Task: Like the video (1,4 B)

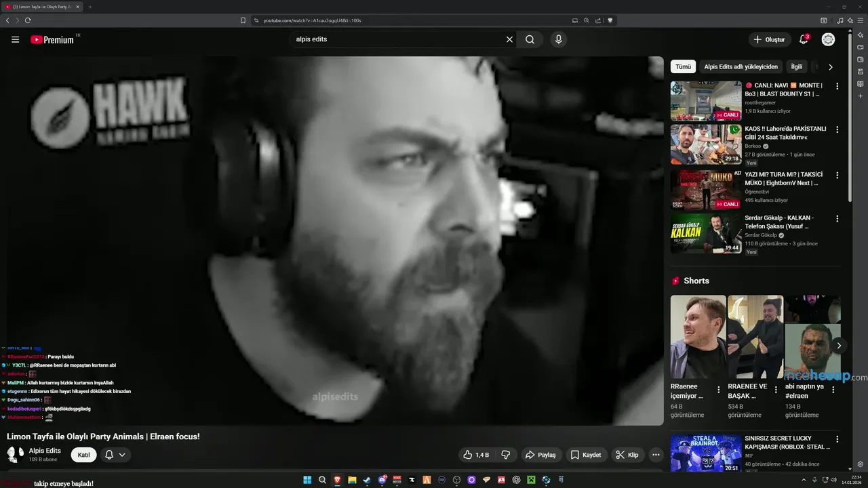Action: 476,455
